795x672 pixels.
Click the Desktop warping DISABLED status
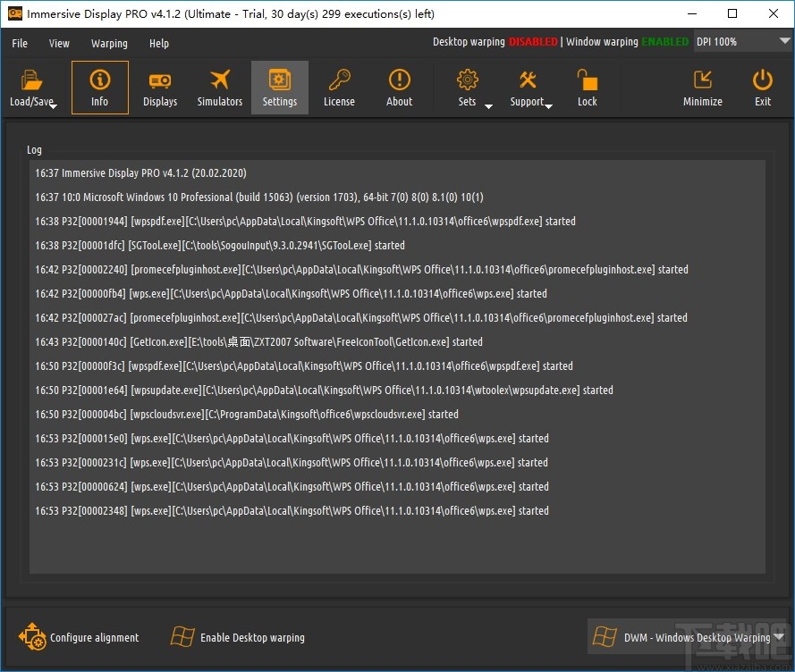[495, 42]
